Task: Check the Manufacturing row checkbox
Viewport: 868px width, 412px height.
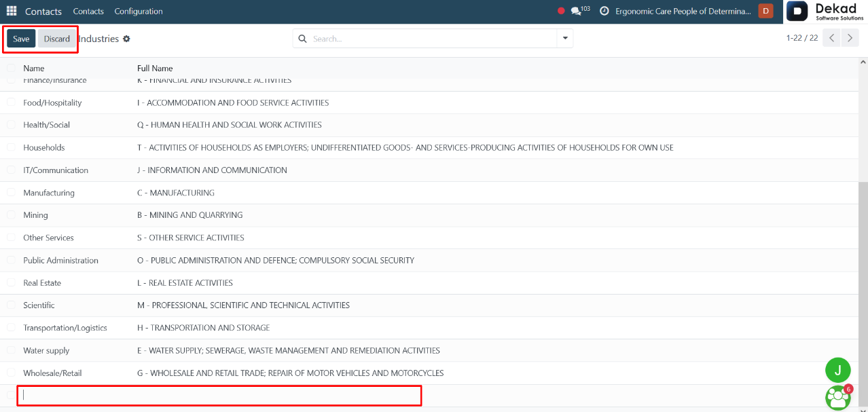Action: pyautogui.click(x=11, y=193)
